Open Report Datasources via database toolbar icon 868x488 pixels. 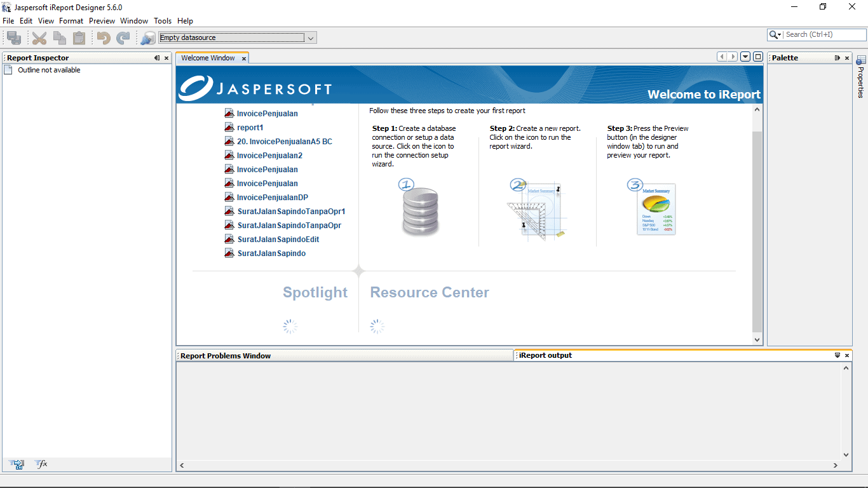(x=147, y=38)
